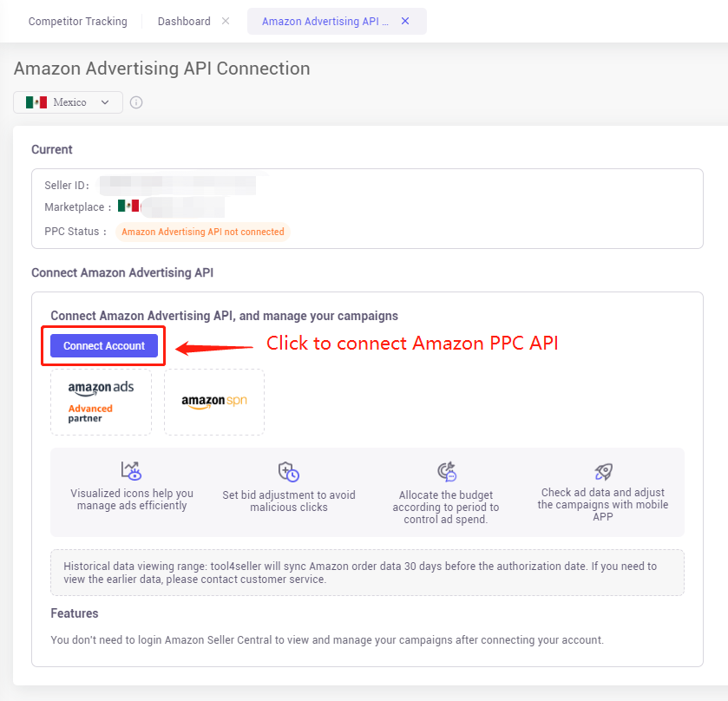
Task: Click the blurred Seller ID value
Action: pos(178,186)
